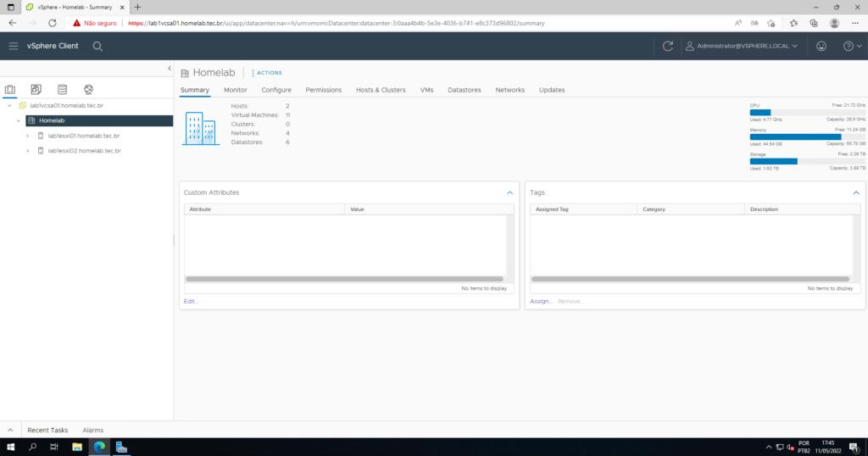Screen dimensions: 868x456
Task: Click the Custom Attributes horizontal scrollbar
Action: point(344,279)
